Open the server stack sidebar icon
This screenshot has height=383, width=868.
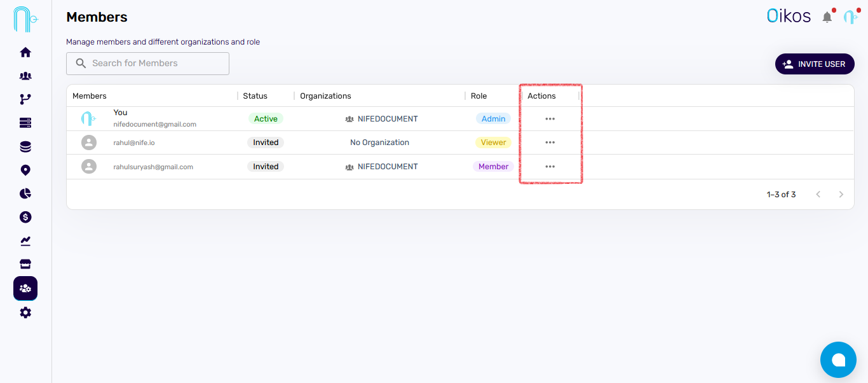tap(25, 123)
